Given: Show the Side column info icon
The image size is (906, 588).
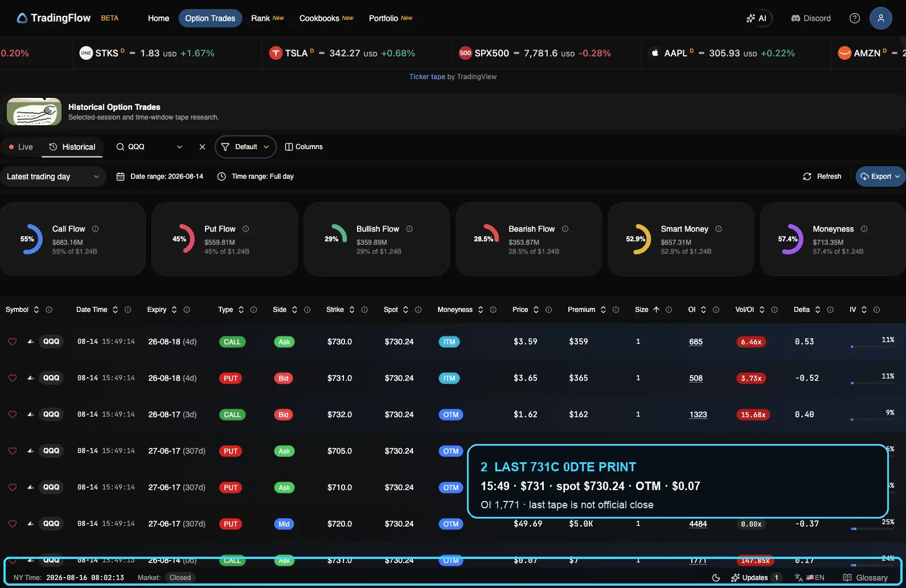Looking at the screenshot, I should (x=308, y=310).
